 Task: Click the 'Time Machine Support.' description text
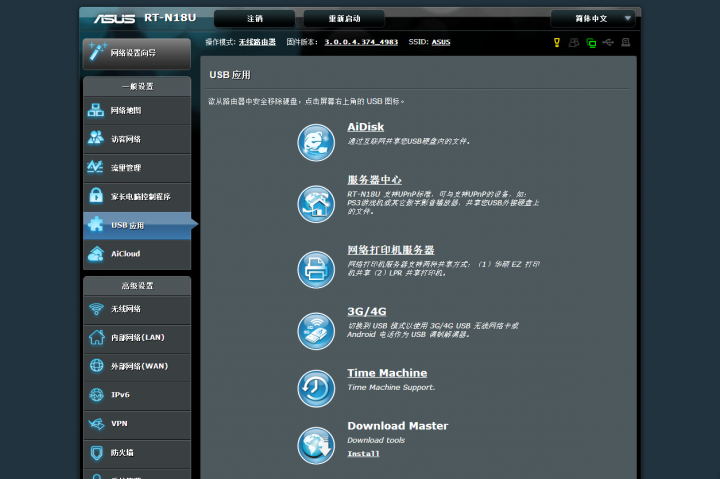coord(391,387)
